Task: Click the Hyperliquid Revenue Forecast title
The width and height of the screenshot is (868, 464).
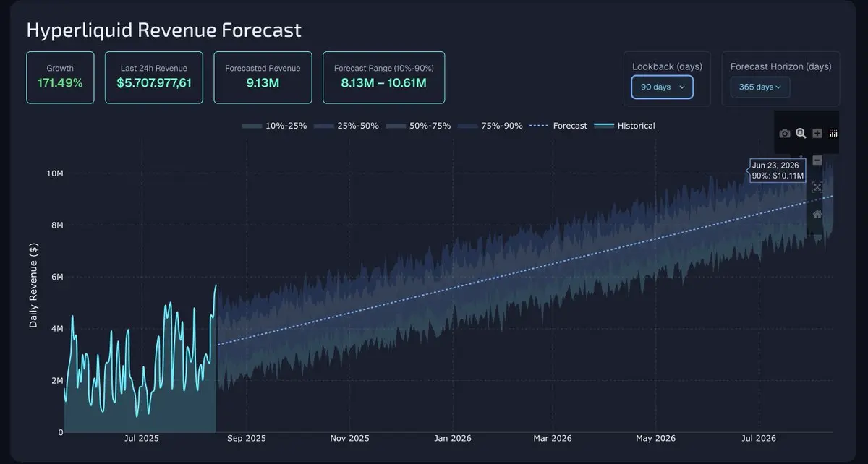Action: pos(164,30)
